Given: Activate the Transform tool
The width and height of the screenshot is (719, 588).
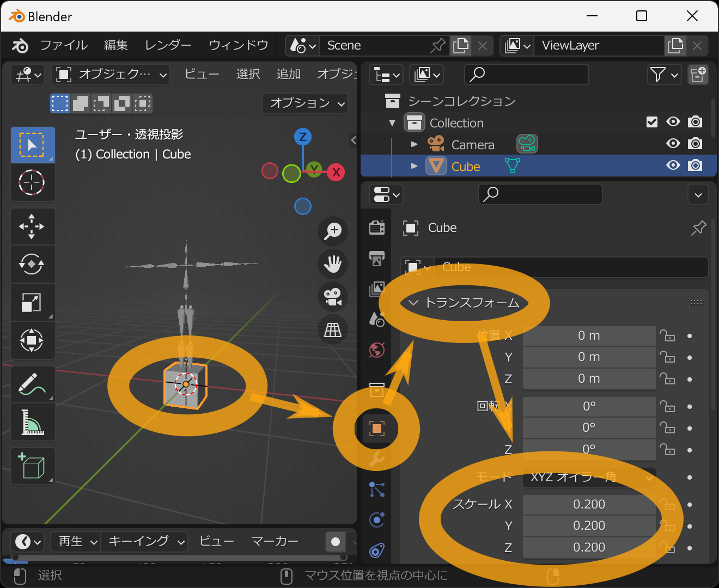Looking at the screenshot, I should point(33,340).
